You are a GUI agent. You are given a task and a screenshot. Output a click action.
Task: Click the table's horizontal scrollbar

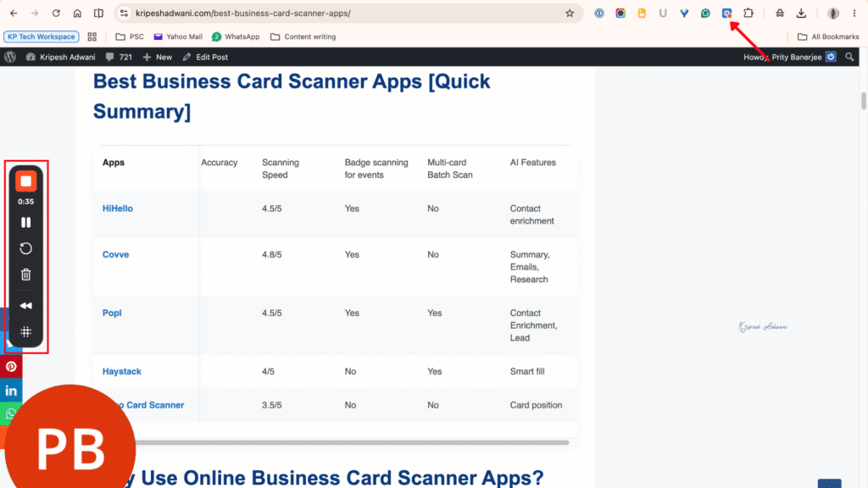pos(352,442)
